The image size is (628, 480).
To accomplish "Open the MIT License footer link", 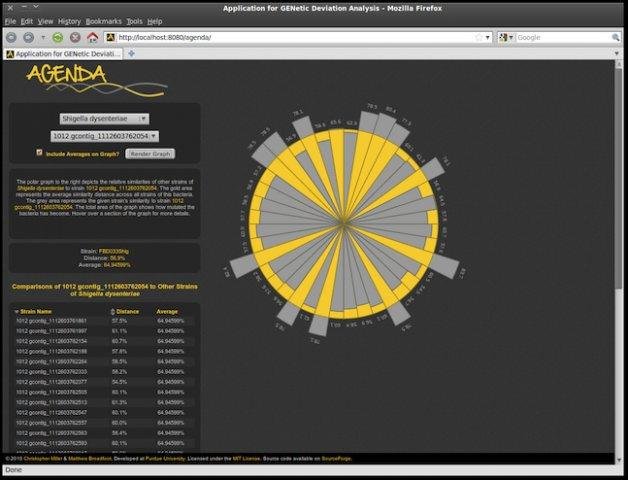I will click(x=246, y=458).
